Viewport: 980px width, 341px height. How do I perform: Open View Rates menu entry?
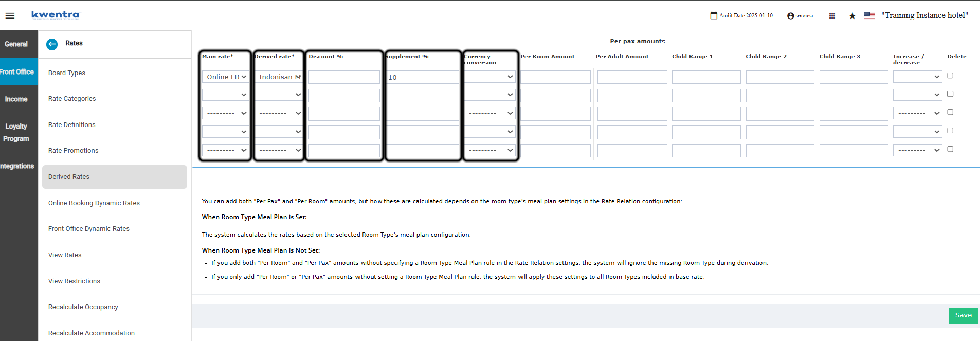tap(65, 255)
